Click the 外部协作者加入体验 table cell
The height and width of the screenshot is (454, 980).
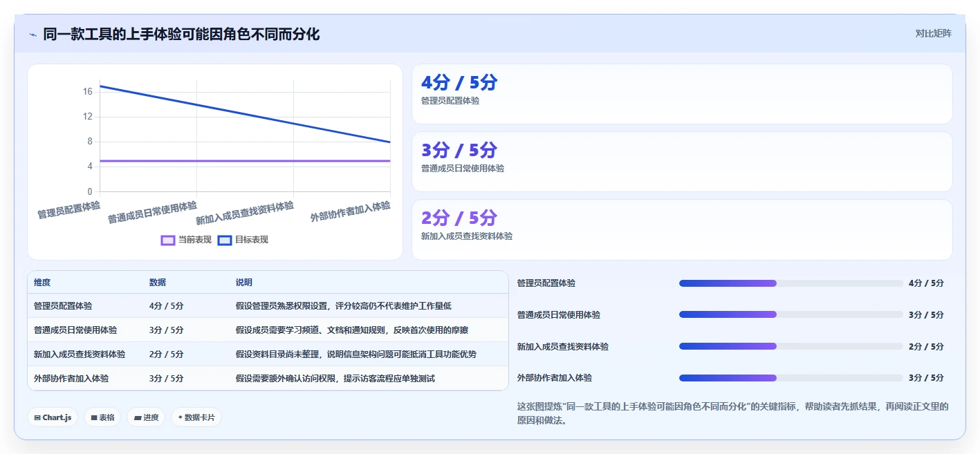click(71, 378)
